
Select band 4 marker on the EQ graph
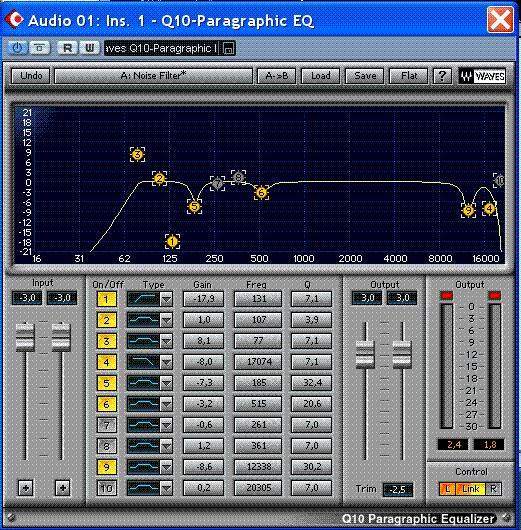(x=489, y=209)
